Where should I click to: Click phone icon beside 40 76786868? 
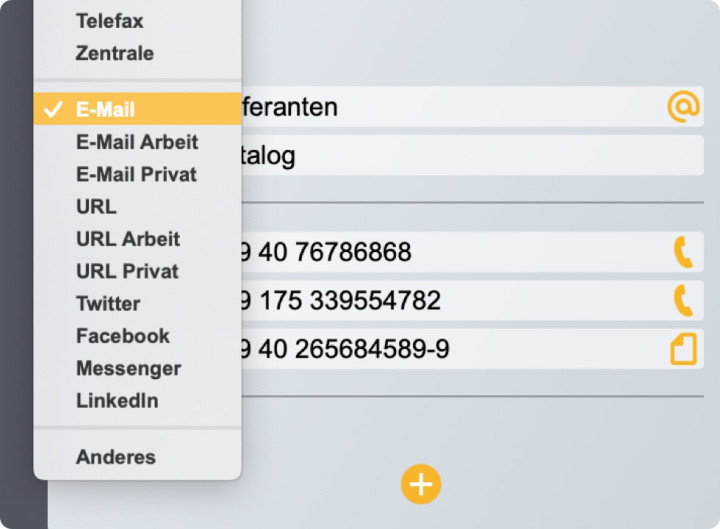click(683, 252)
